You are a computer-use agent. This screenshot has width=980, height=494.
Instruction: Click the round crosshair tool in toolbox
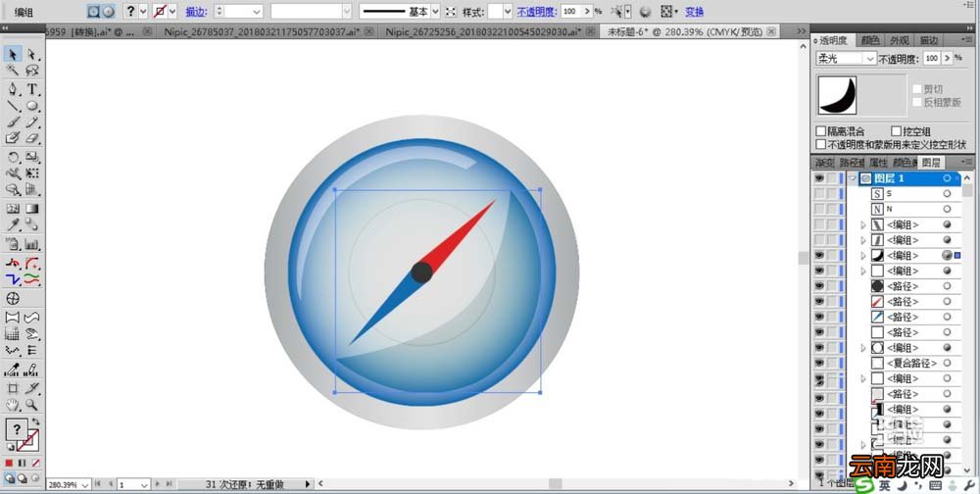[13, 298]
